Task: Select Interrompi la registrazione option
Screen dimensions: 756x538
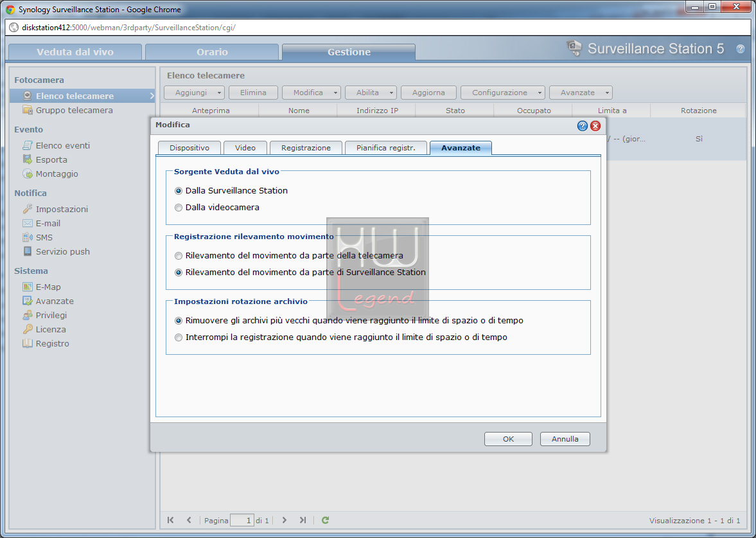Action: tap(179, 337)
